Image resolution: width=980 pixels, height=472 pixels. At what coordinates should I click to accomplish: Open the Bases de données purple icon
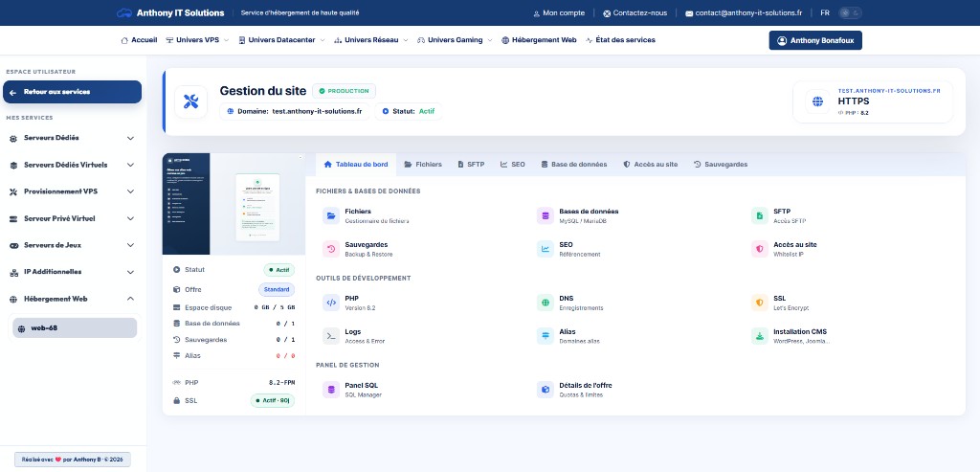tap(545, 215)
